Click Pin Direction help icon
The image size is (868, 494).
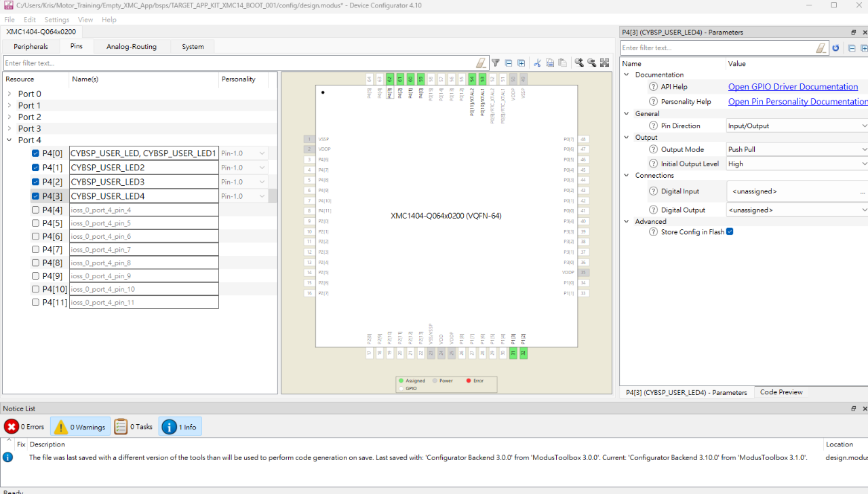(x=654, y=126)
